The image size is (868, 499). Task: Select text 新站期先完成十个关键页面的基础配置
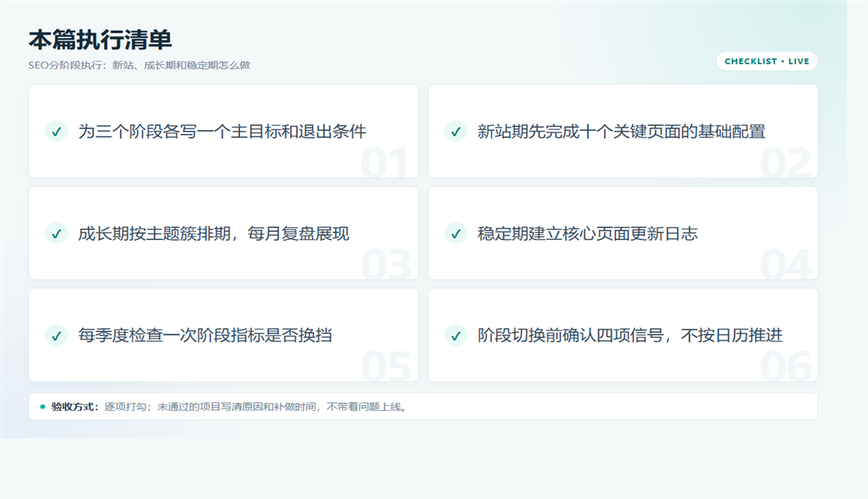(621, 131)
